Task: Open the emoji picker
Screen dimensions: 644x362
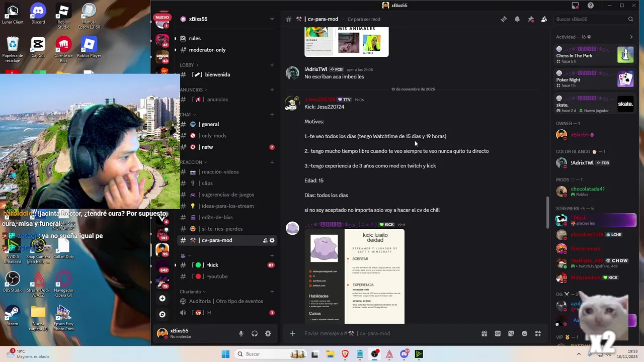Action: (x=524, y=333)
